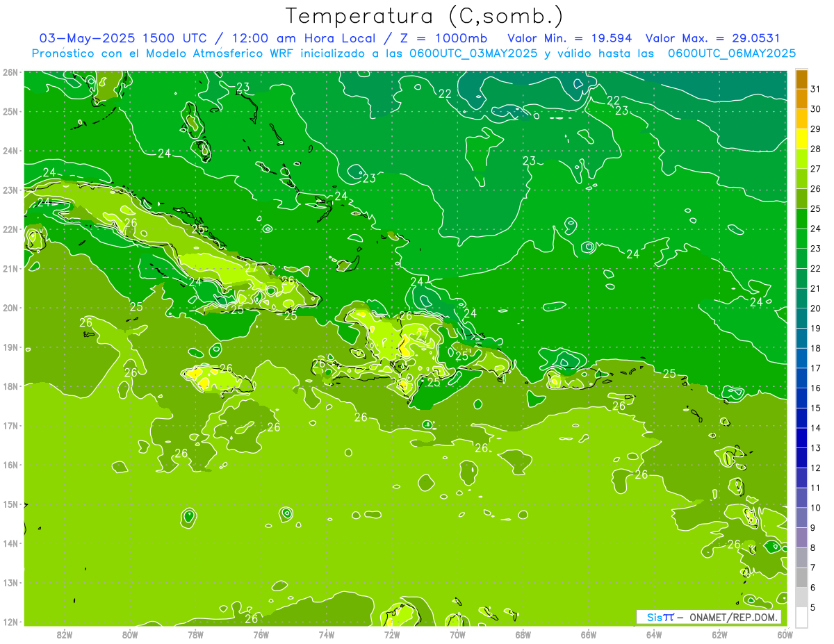Click the "22N" latitude axis label

click(10, 229)
